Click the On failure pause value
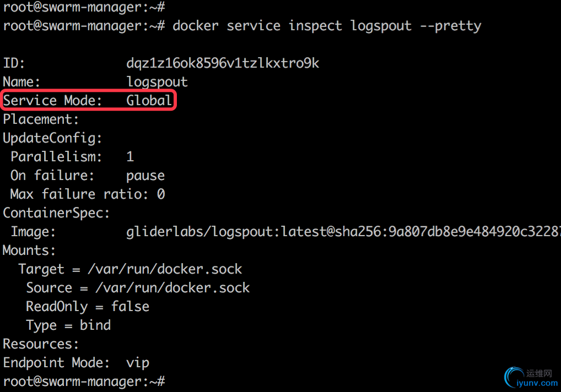The width and height of the screenshot is (561, 392). point(145,176)
